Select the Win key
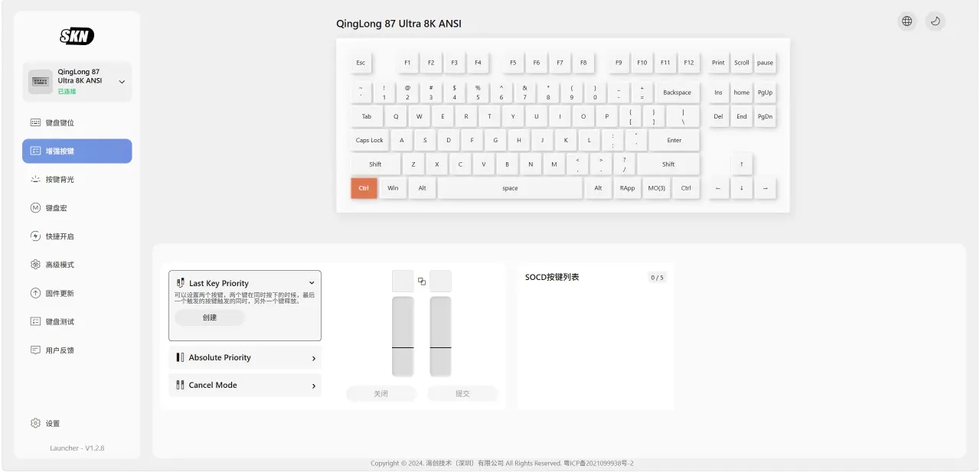Viewport: 980px width, 472px height. (393, 187)
